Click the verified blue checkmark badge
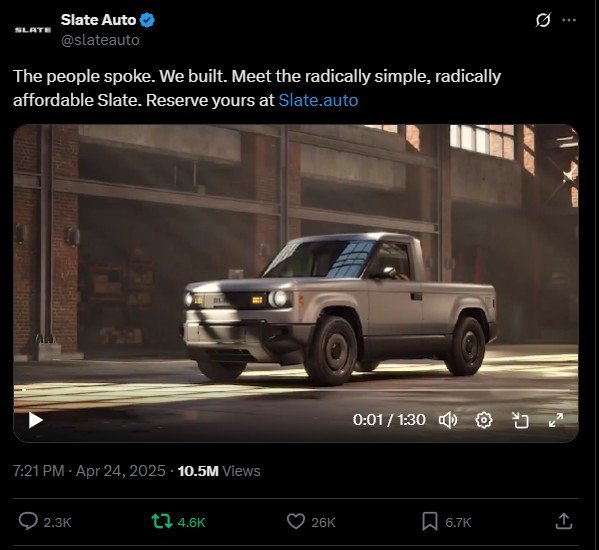Viewport: 599px width, 550px height. coord(147,20)
